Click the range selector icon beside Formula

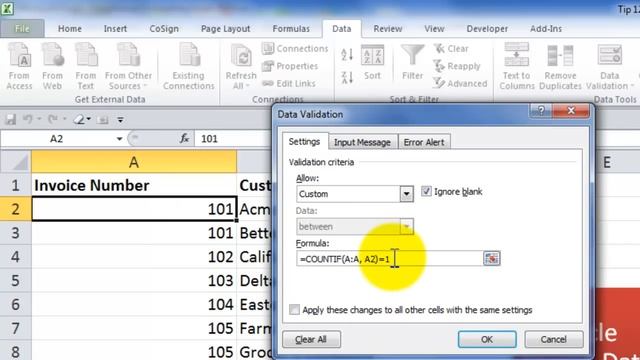pyautogui.click(x=491, y=258)
